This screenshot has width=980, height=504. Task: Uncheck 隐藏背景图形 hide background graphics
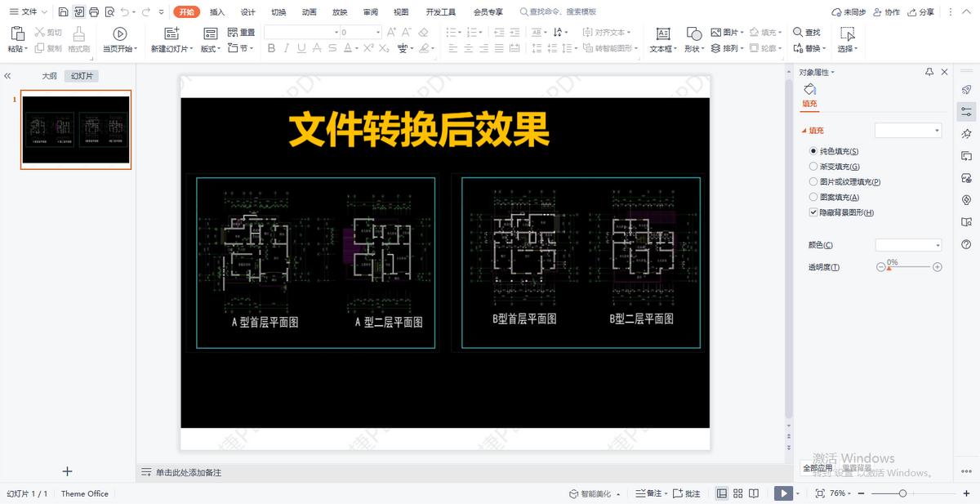click(x=813, y=212)
